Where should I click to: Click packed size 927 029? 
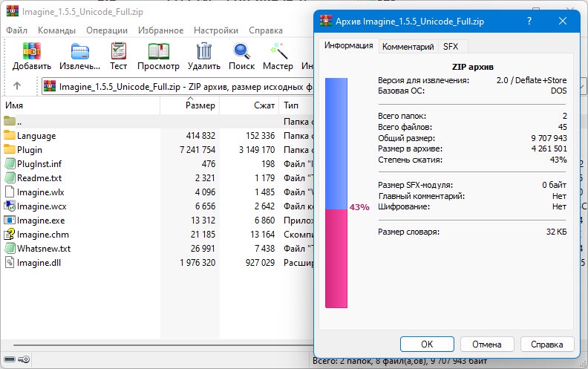point(261,263)
